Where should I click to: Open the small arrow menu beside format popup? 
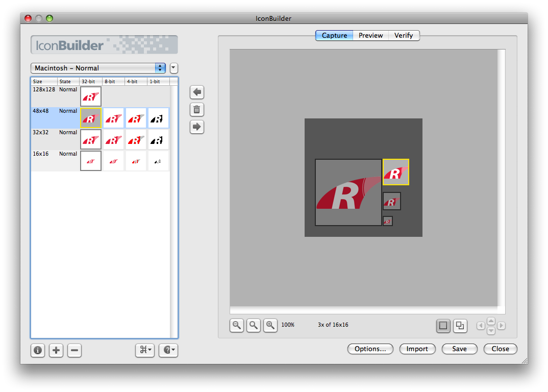point(174,68)
